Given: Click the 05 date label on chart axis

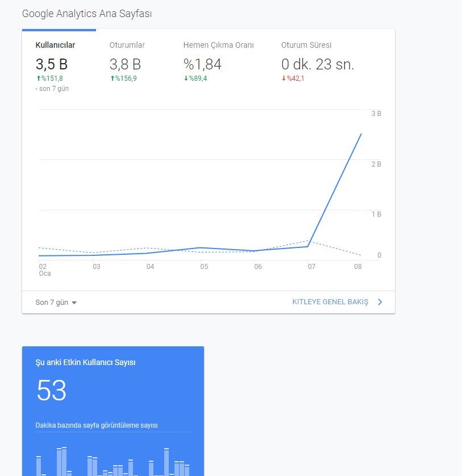Looking at the screenshot, I should [204, 267].
